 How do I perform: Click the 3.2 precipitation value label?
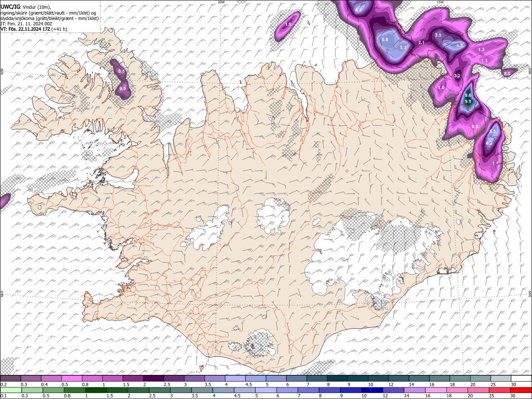click(457, 76)
